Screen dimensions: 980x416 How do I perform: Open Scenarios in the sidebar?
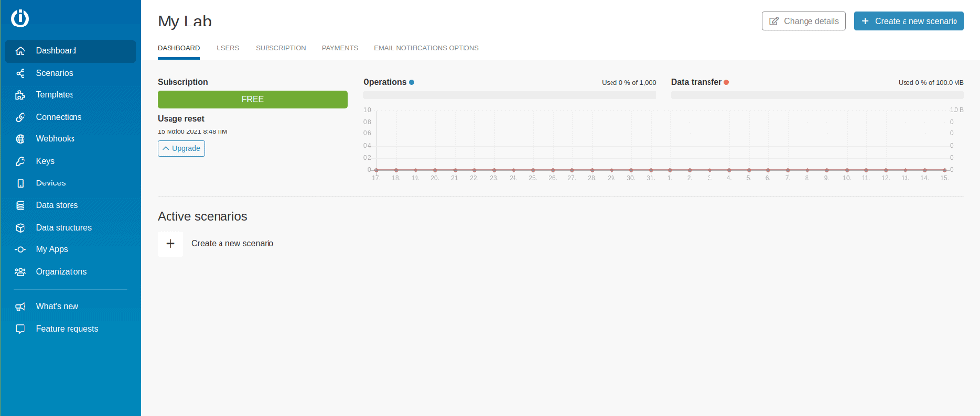point(71,74)
